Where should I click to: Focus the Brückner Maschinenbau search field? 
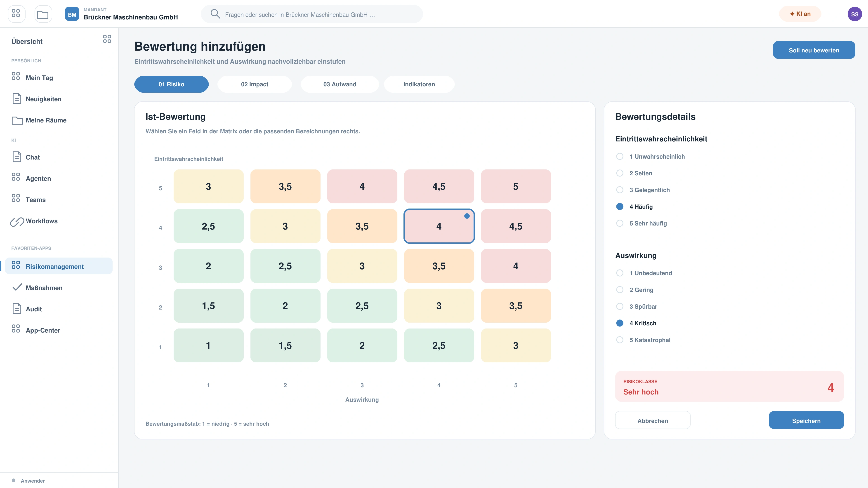point(312,14)
